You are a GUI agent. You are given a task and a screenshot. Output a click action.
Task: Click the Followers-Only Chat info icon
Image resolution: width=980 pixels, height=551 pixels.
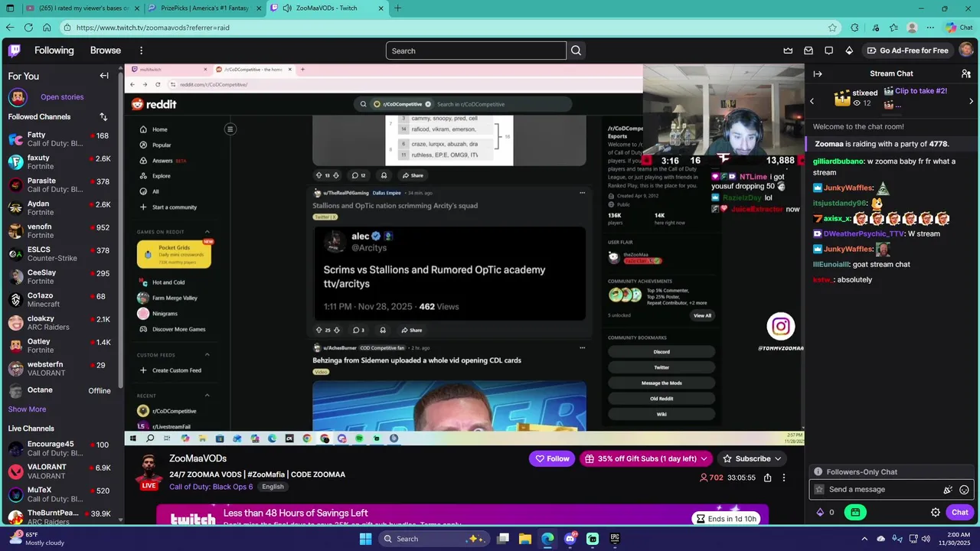[818, 472]
